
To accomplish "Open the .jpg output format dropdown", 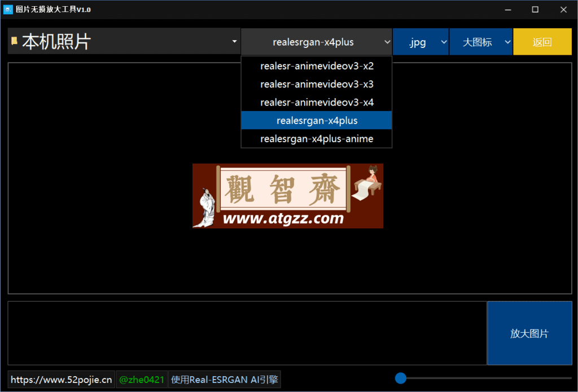I will (421, 42).
